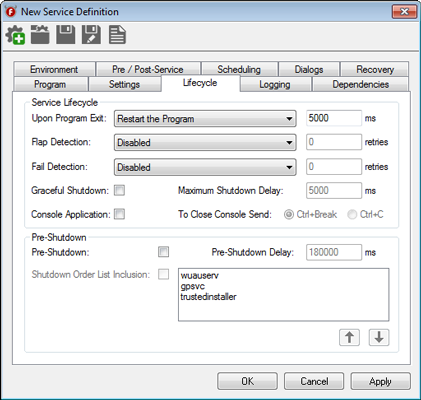Open the Dependencies tab
The width and height of the screenshot is (421, 400).
(360, 84)
